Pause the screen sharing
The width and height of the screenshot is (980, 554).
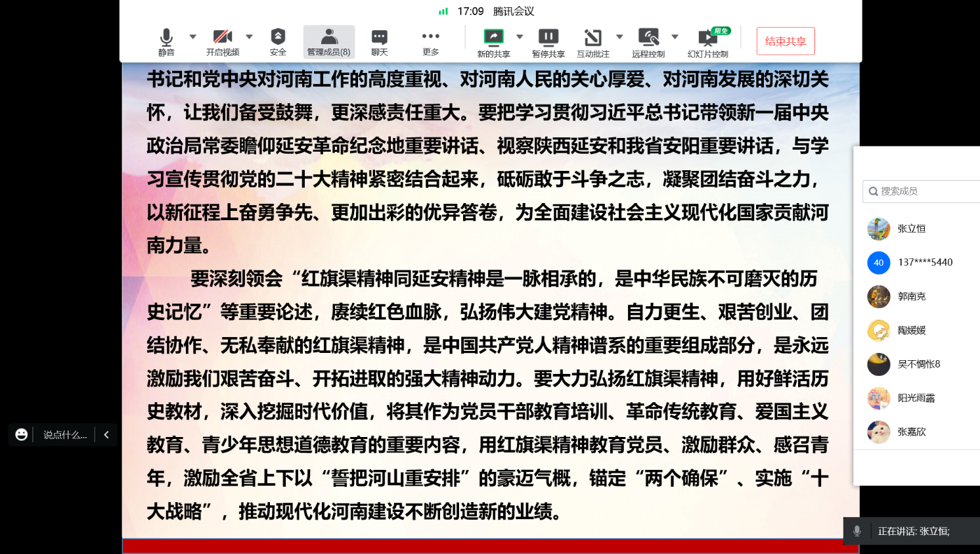point(548,43)
